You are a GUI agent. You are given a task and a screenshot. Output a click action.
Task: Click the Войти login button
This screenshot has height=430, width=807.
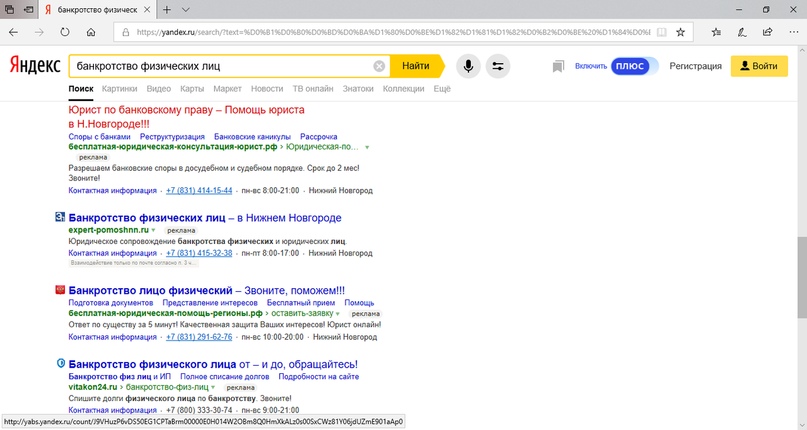pos(759,66)
